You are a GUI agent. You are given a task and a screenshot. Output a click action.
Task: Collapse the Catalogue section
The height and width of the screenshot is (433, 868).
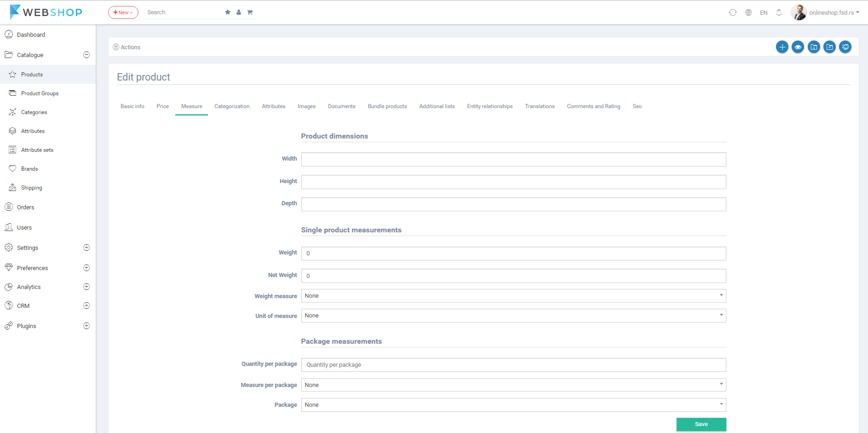coord(86,55)
